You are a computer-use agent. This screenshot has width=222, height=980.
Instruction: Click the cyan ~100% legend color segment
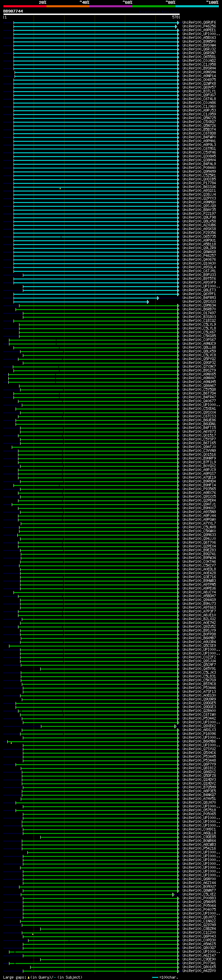point(197,6)
